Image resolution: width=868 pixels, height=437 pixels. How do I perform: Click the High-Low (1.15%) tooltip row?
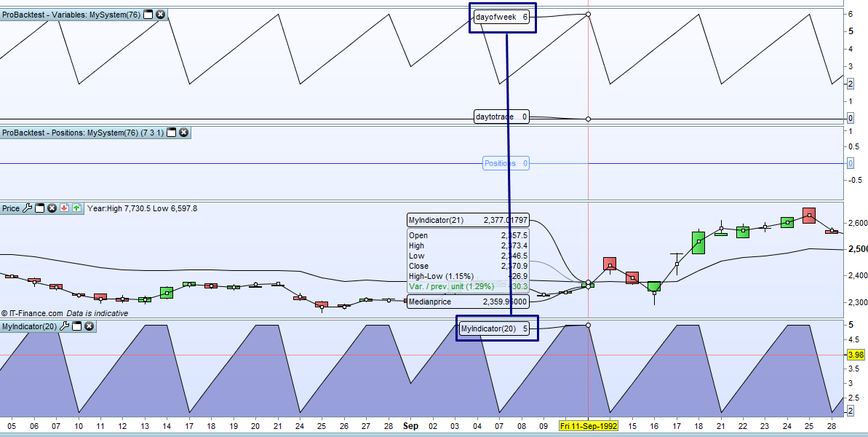tap(468, 276)
